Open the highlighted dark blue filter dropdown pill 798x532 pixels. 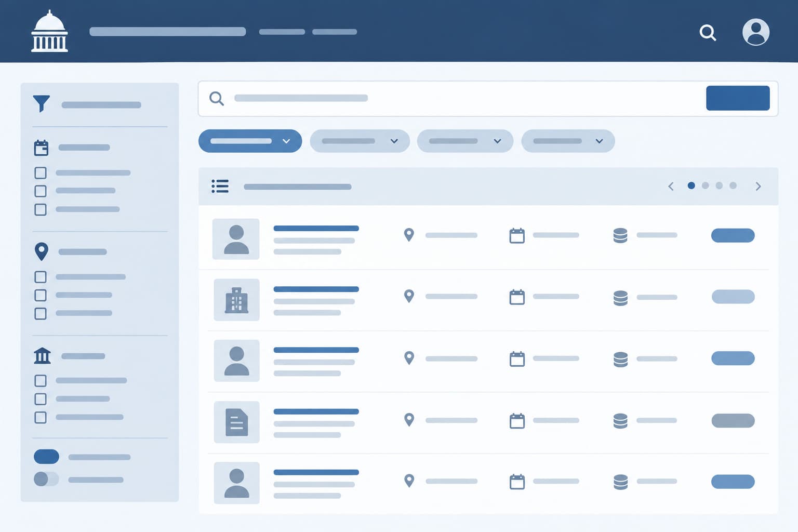point(250,141)
